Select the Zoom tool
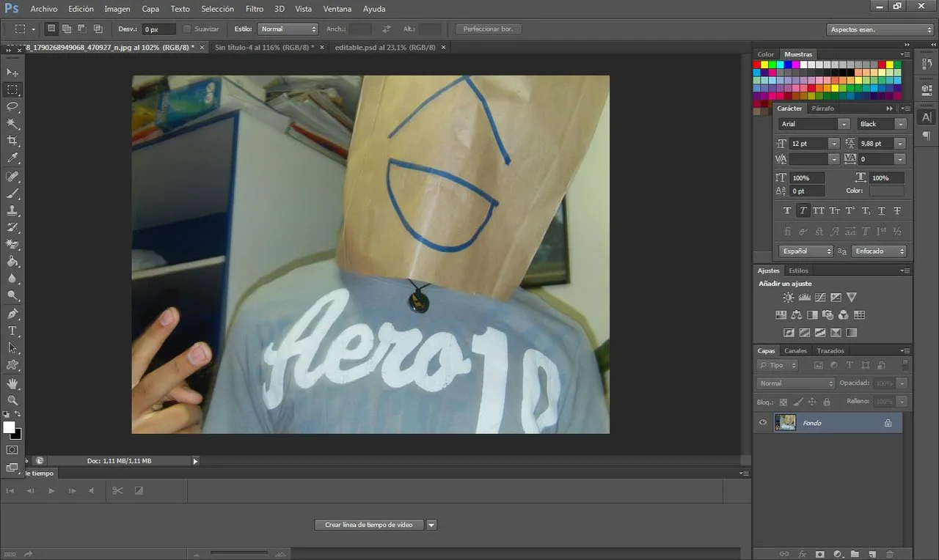The image size is (939, 560). [12, 400]
